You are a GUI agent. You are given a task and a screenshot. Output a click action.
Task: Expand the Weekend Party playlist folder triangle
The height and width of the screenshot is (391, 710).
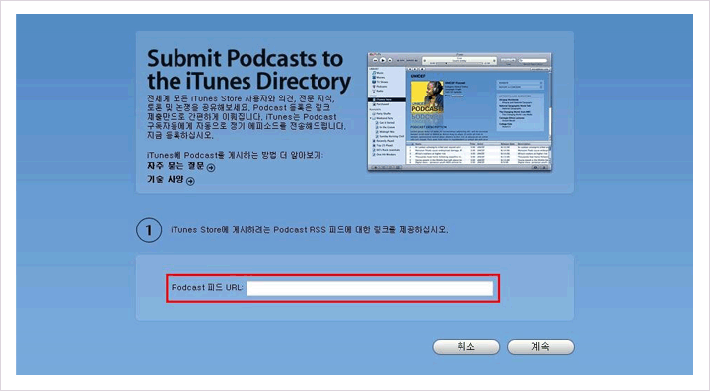click(x=370, y=118)
